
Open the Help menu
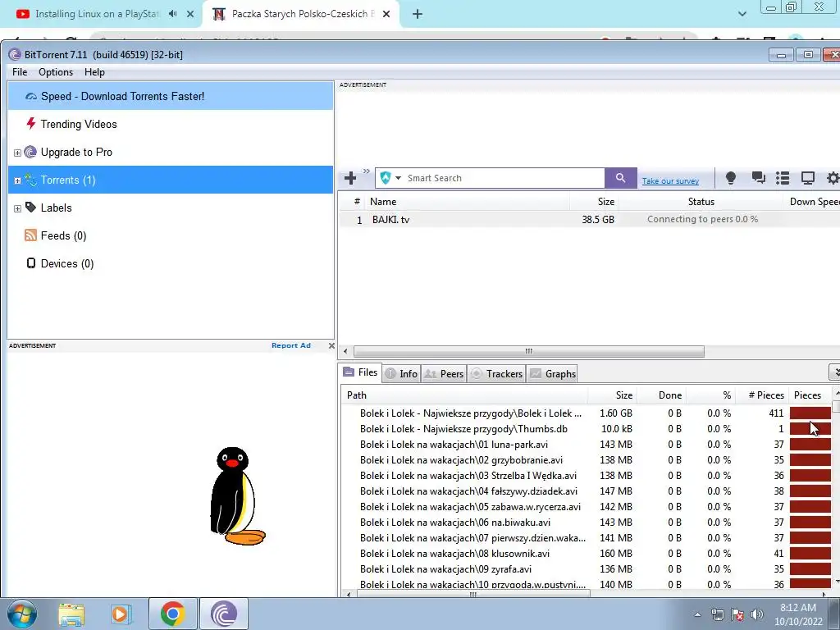coord(94,72)
